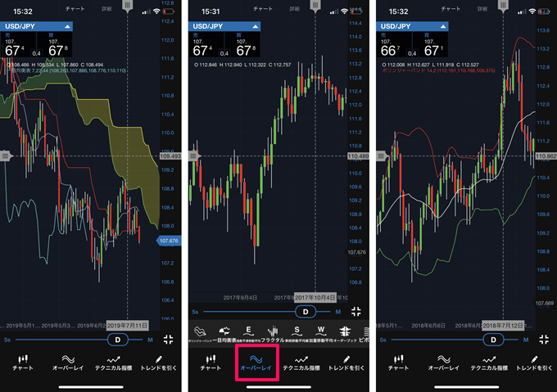Tap crosshair left-edge handle in right screenshot
The height and width of the screenshot is (392, 557).
(383, 155)
